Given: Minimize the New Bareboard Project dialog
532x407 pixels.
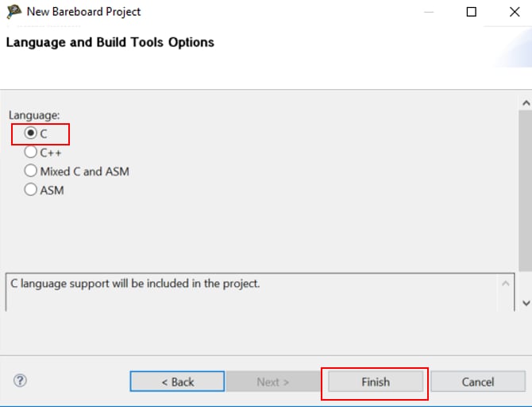Looking at the screenshot, I should pyautogui.click(x=429, y=12).
